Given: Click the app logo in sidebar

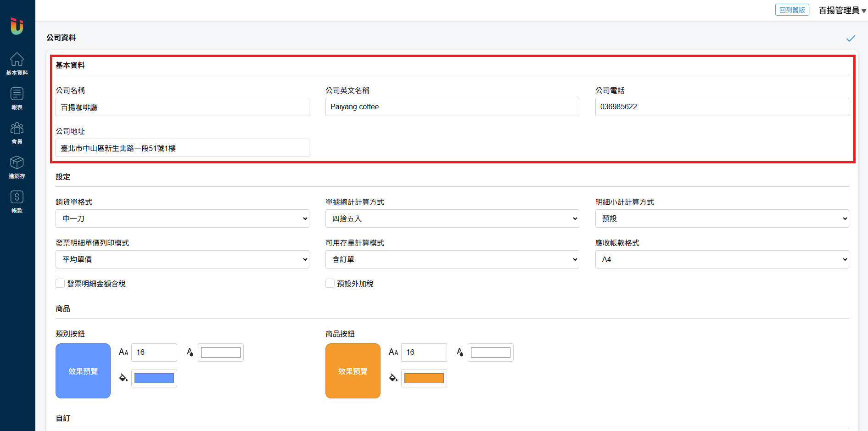Looking at the screenshot, I should pos(17,26).
